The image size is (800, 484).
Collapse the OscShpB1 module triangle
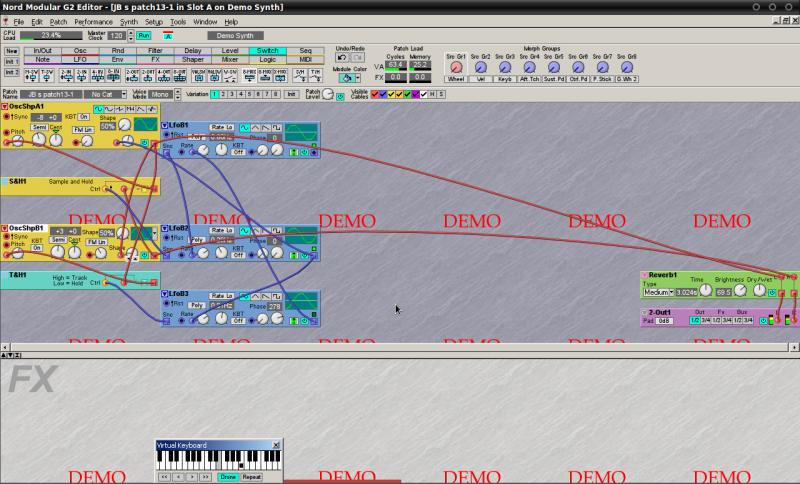pos(5,228)
